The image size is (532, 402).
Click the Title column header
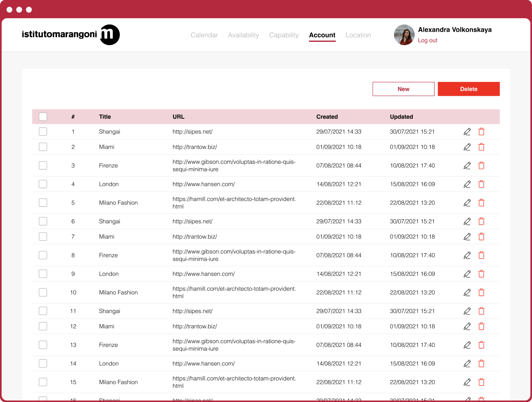[105, 117]
